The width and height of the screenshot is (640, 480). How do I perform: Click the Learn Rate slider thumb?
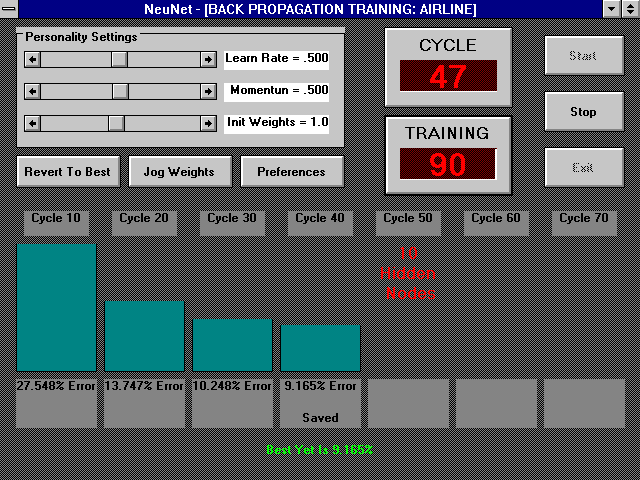[x=119, y=60]
